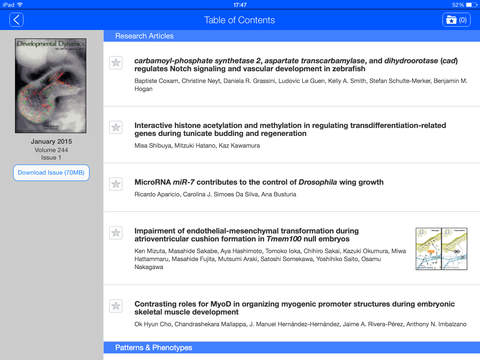The width and height of the screenshot is (480, 360).
Task: Tap the battery indicator in status bar
Action: (x=469, y=5)
